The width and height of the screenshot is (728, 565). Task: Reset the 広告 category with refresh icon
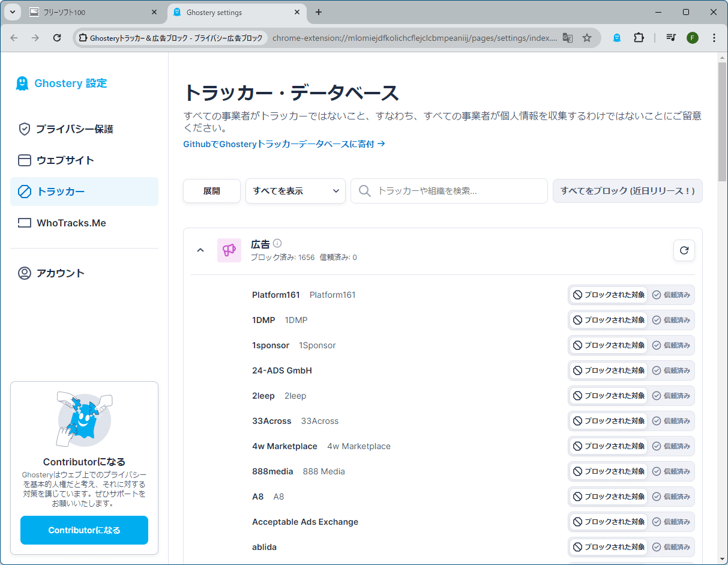684,250
